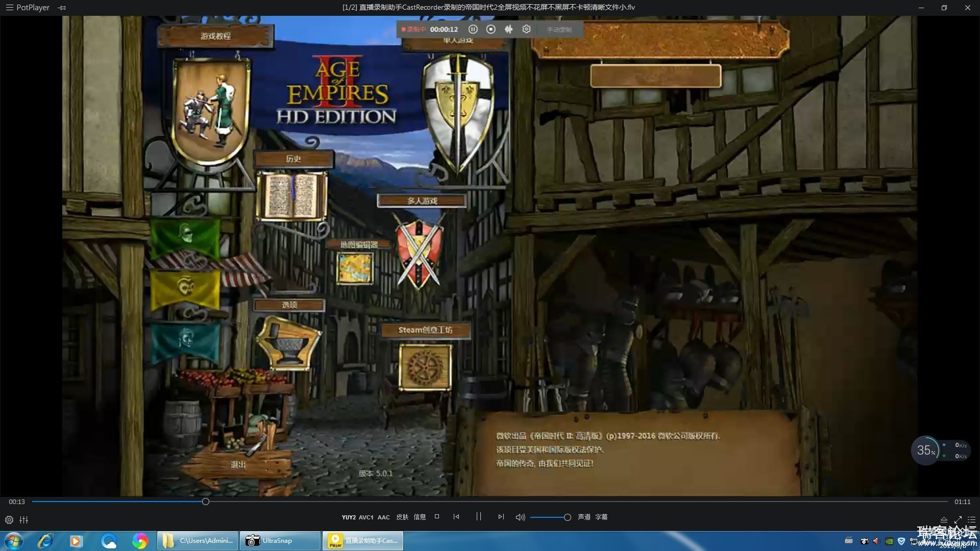Image resolution: width=980 pixels, height=551 pixels.
Task: Stop playback with the square button
Action: pyautogui.click(x=437, y=517)
